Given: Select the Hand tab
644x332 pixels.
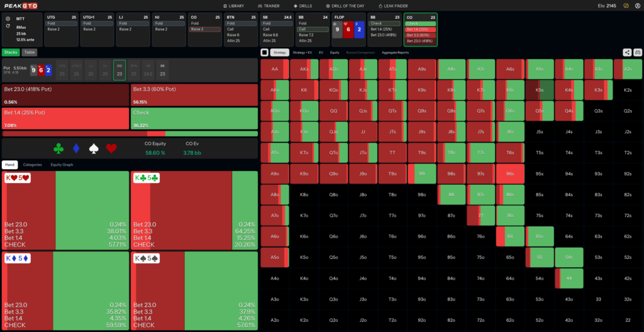Looking at the screenshot, I should point(10,164).
